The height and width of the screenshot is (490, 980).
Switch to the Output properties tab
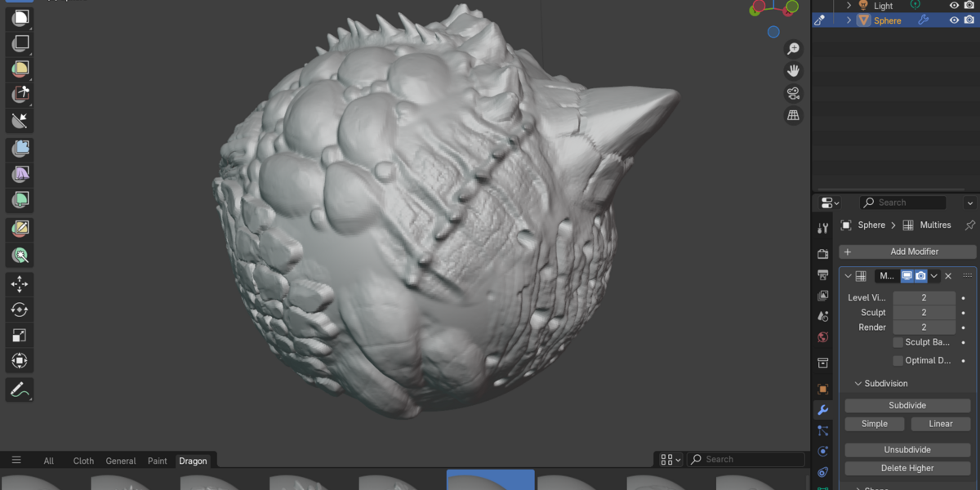(823, 277)
